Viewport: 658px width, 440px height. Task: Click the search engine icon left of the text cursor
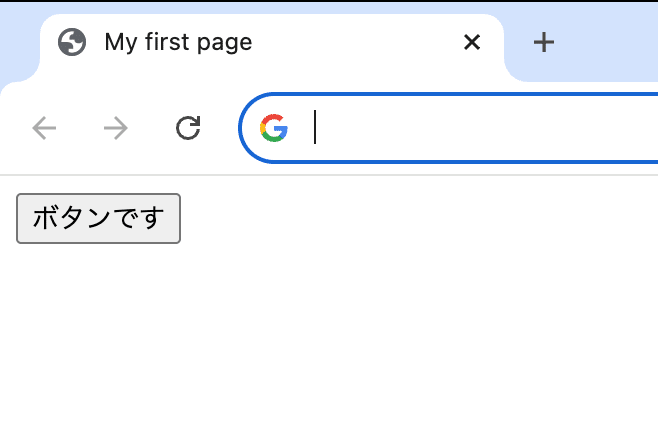pyautogui.click(x=274, y=128)
